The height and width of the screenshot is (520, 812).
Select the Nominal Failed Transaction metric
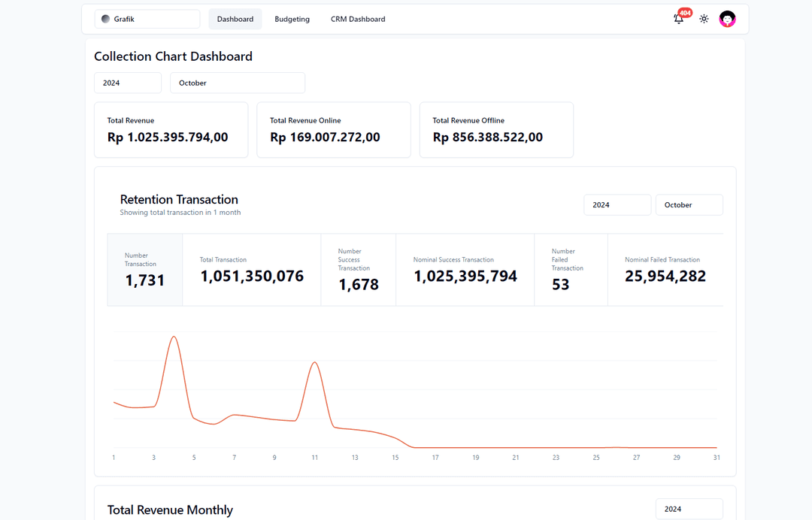[x=665, y=270]
